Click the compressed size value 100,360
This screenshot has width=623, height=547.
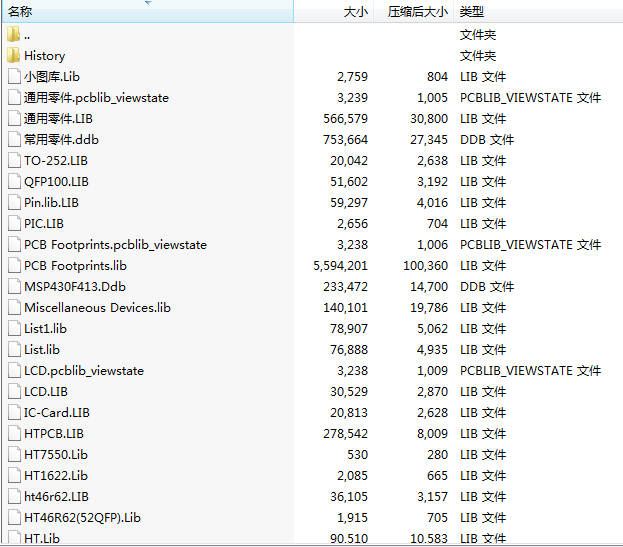(x=426, y=265)
